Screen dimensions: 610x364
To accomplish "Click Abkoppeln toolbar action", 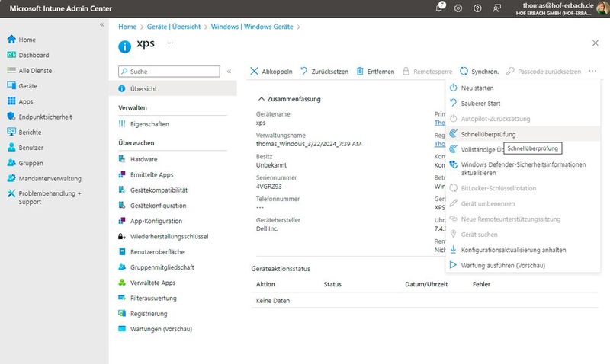I will 271,72.
